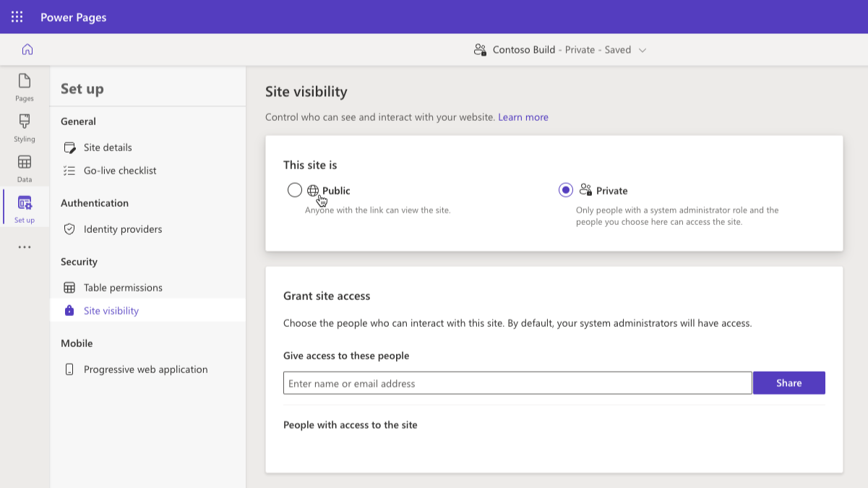Open Progressive web application settings

point(145,369)
